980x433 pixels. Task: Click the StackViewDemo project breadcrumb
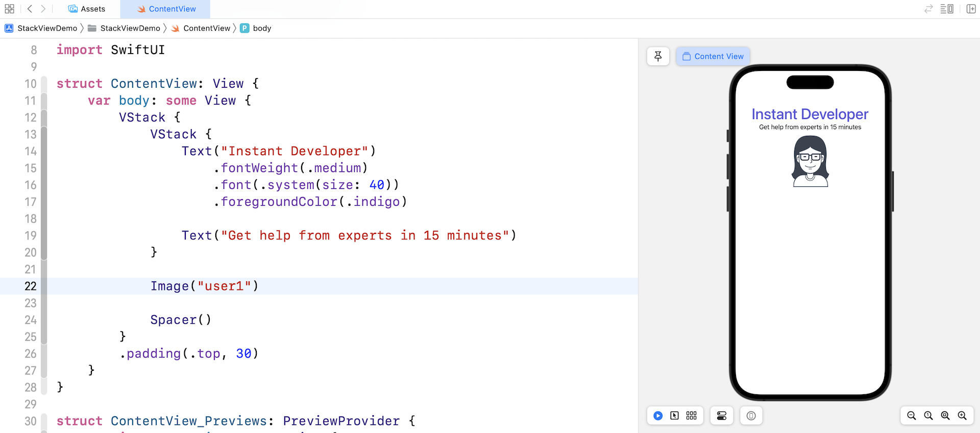tap(41, 28)
